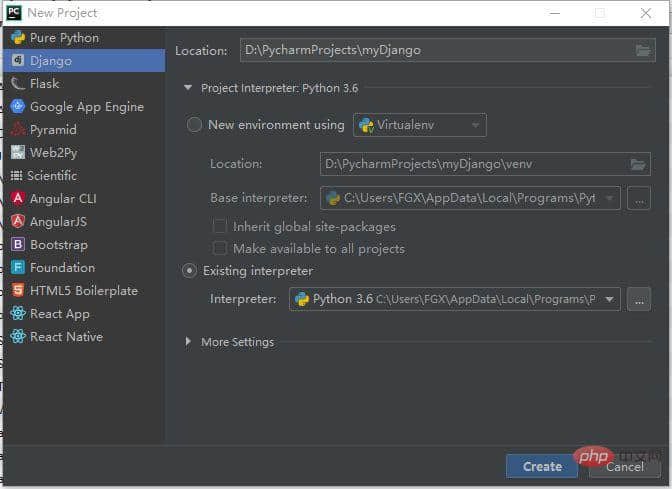Choose Google App Engine project type
The height and width of the screenshot is (489, 672).
84,106
